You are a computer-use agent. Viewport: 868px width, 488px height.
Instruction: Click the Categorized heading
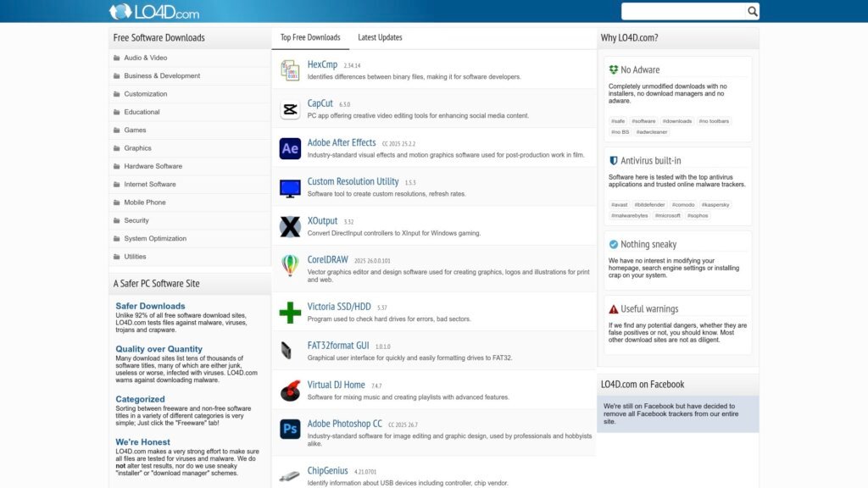coord(140,399)
